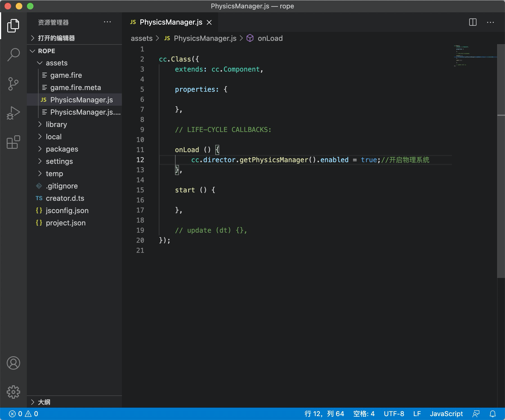Open the Accounts icon in activity bar
505x420 pixels.
13,363
